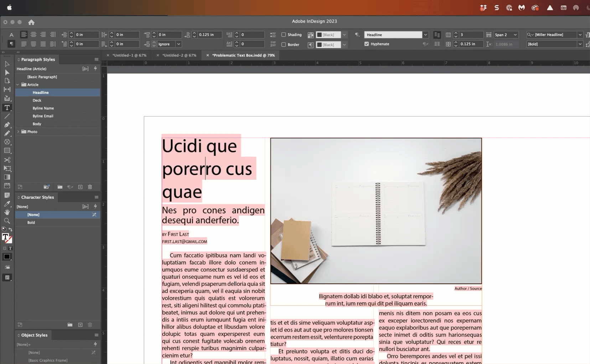Image resolution: width=590 pixels, height=364 pixels.
Task: Select the Rectangle tool
Action: 7,151
